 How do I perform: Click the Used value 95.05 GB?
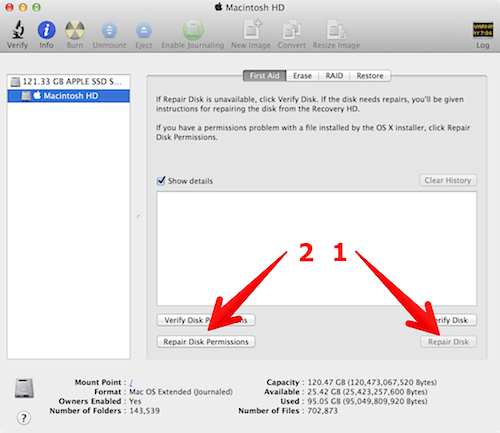tap(367, 401)
